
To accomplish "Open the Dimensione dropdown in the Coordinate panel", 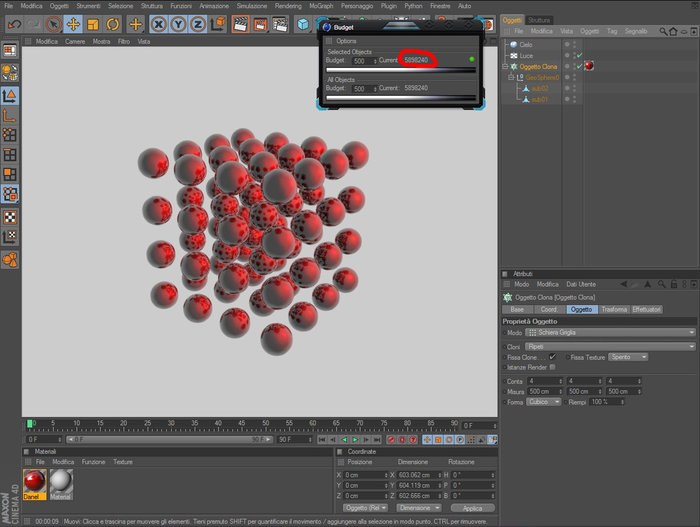I will click(x=419, y=508).
